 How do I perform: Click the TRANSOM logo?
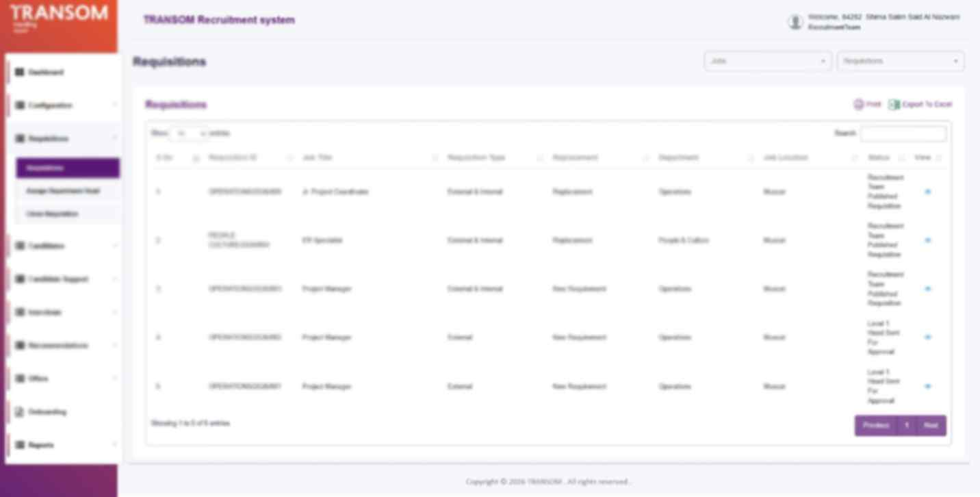click(x=59, y=17)
